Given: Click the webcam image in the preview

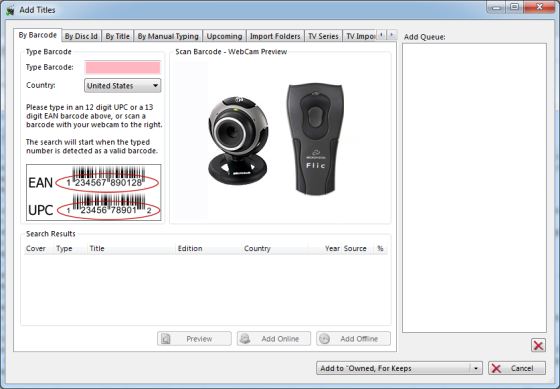Looking at the screenshot, I should tap(238, 140).
